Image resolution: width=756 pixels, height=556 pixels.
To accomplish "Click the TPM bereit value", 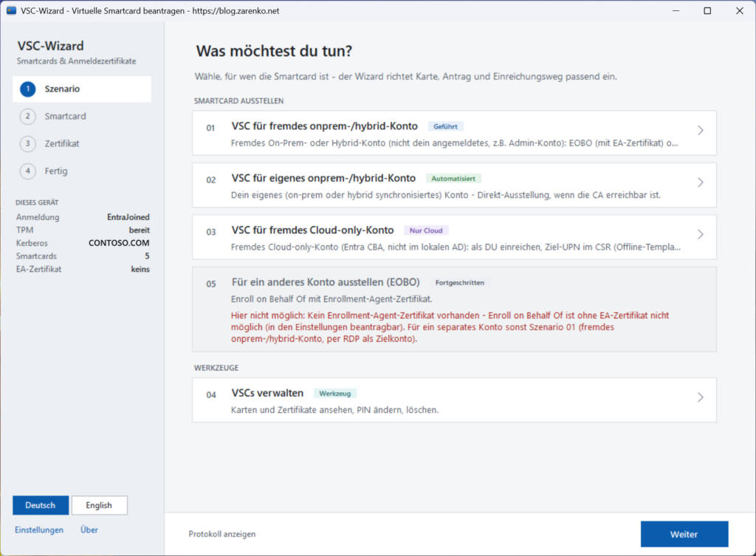I will click(140, 230).
